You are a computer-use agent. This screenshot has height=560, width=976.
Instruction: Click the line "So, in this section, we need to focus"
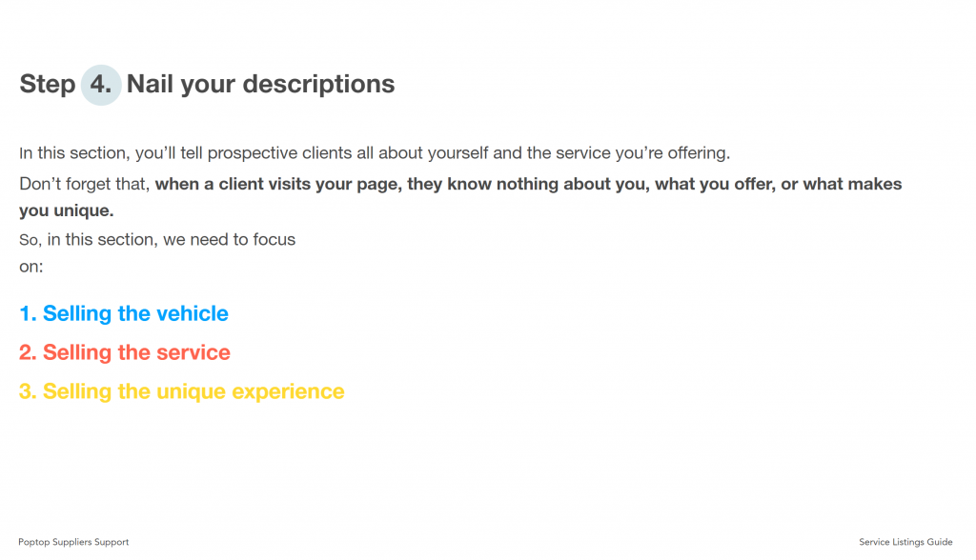pos(157,239)
